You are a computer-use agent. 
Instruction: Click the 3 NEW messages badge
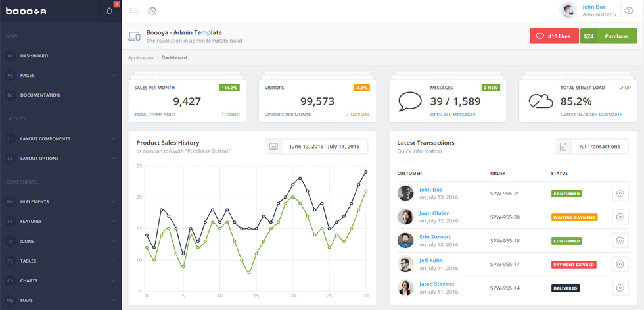point(491,88)
